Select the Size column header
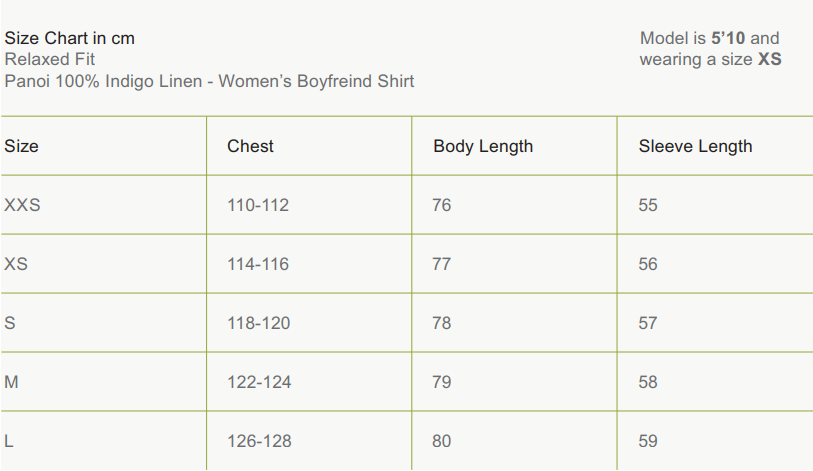Image resolution: width=813 pixels, height=471 pixels. pos(21,146)
